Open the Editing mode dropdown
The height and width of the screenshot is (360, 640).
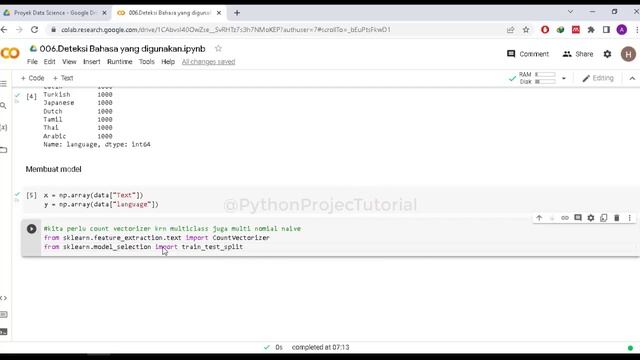click(x=598, y=78)
